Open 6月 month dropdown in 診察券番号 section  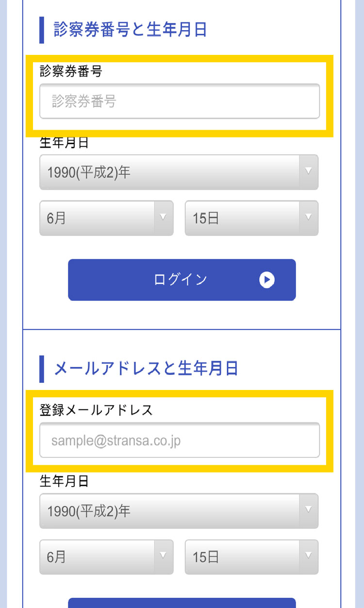97,218
